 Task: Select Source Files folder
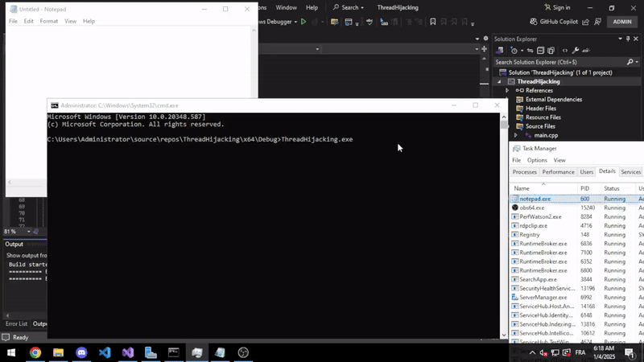540,126
